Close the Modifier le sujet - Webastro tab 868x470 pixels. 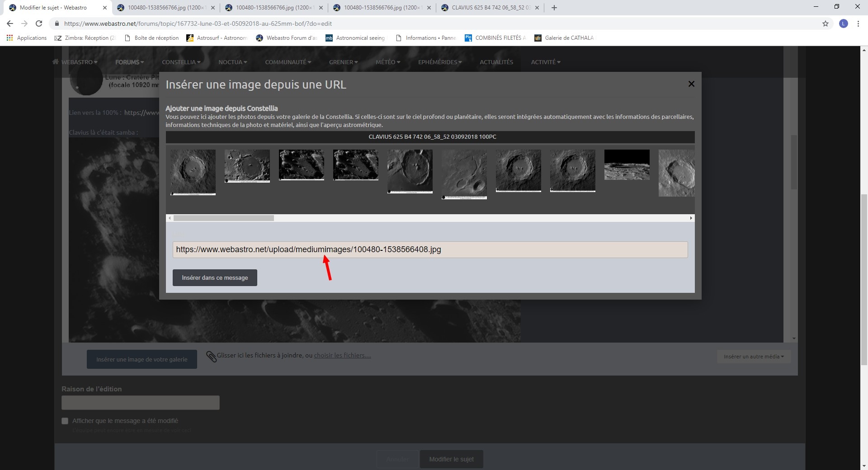[104, 8]
